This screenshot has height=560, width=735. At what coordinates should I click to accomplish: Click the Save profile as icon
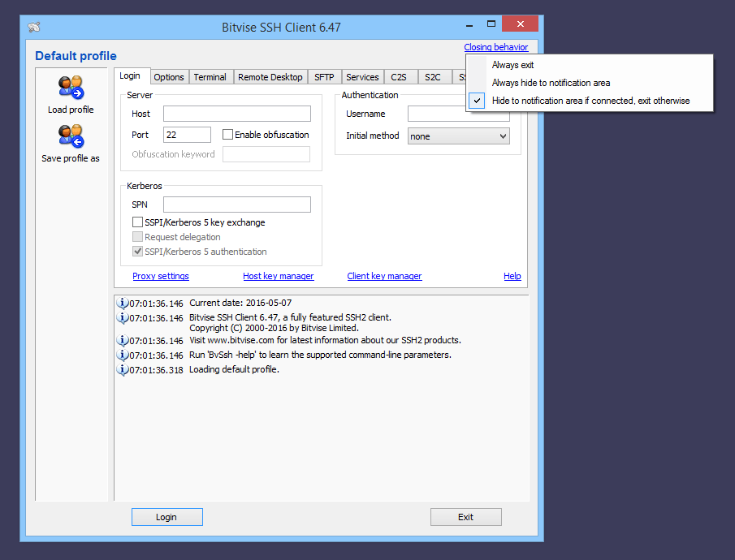click(x=71, y=138)
